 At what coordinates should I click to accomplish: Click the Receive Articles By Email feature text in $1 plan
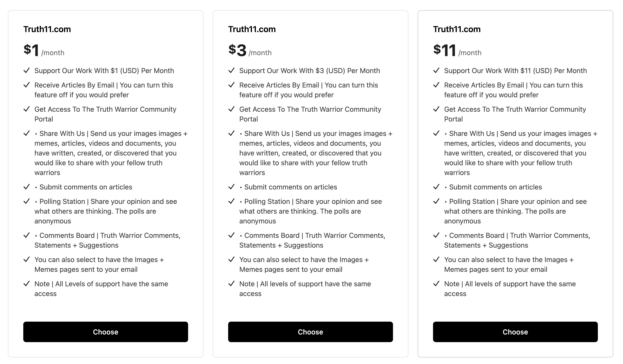(x=104, y=90)
